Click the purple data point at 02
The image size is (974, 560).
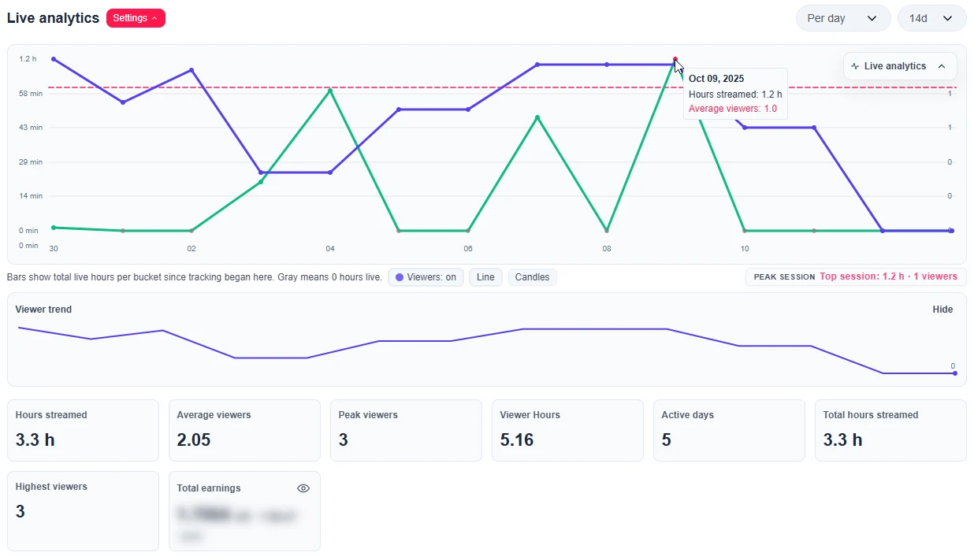pyautogui.click(x=191, y=70)
